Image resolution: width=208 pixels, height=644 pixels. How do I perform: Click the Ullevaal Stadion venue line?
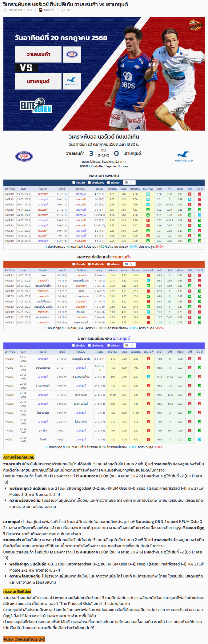coord(104,161)
